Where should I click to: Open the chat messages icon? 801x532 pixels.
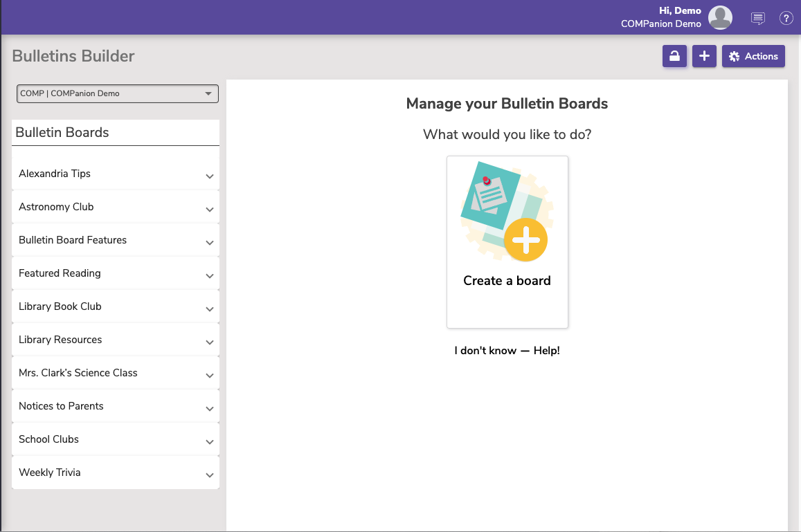[758, 19]
